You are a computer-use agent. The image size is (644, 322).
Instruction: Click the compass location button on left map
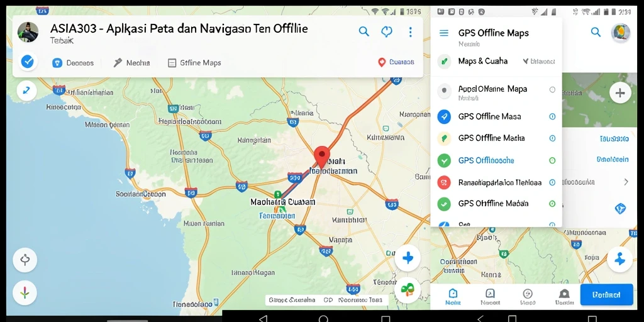point(25,260)
